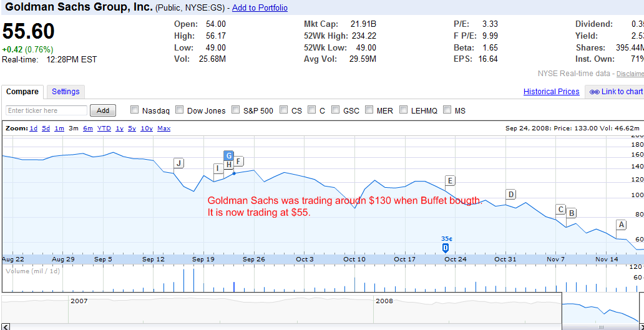Click the 52Wk High value 234.22
Image resolution: width=644 pixels, height=330 pixels.
tap(363, 36)
